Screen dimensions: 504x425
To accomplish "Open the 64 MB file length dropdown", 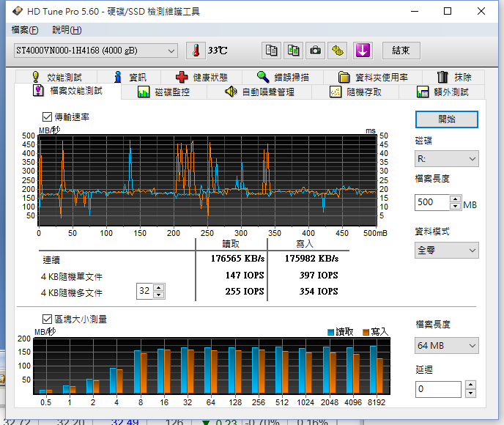I will tap(446, 346).
